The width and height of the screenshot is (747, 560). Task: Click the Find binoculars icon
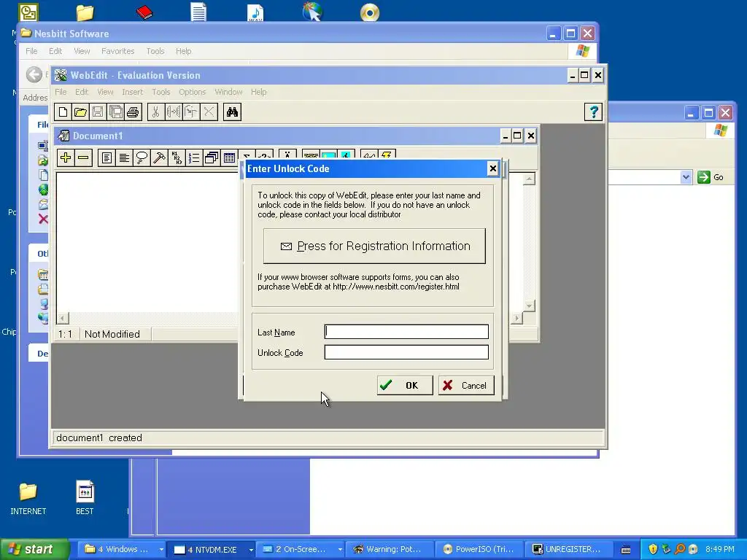click(x=232, y=112)
